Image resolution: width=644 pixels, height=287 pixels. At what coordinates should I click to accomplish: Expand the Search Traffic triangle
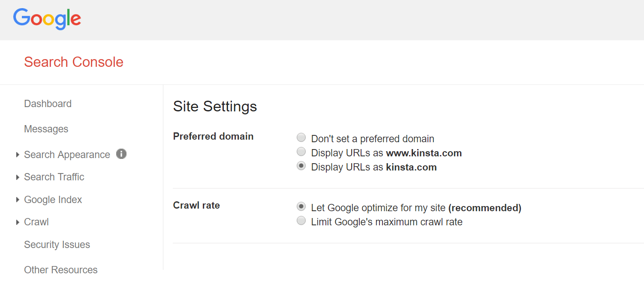click(18, 177)
